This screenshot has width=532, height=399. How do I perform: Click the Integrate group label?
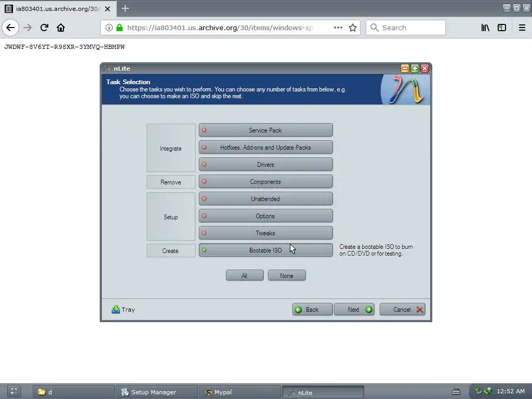tap(170, 149)
